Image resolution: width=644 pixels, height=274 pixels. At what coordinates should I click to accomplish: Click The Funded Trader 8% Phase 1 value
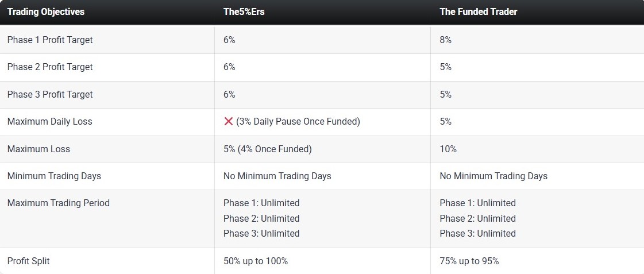[x=446, y=40]
